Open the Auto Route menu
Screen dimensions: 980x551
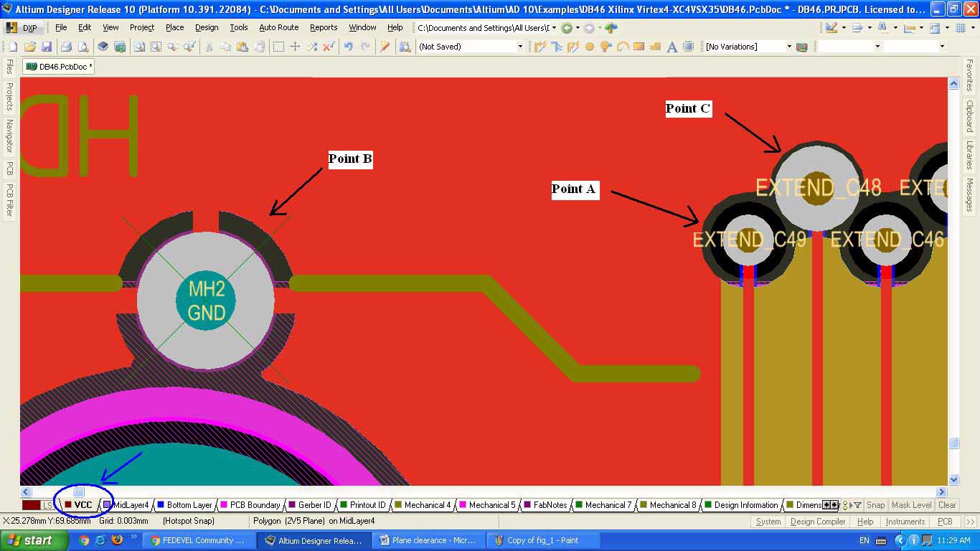tap(278, 27)
